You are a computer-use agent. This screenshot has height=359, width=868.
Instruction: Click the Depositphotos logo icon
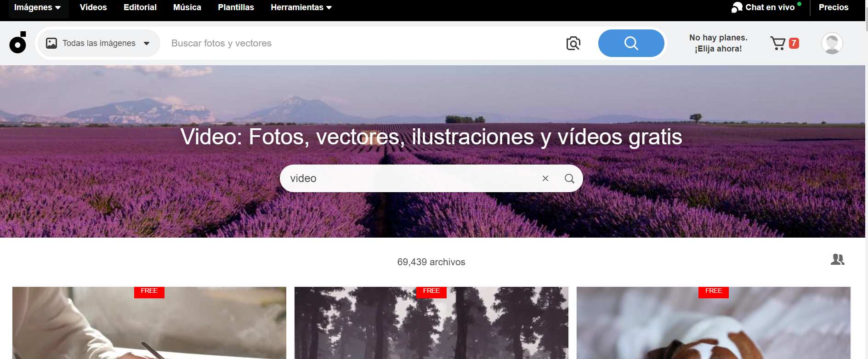[x=18, y=43]
